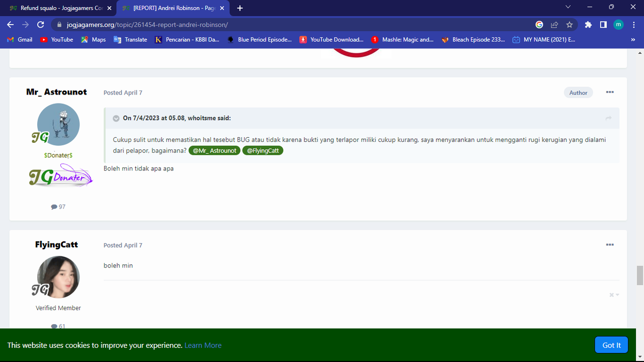Image resolution: width=644 pixels, height=362 pixels.
Task: Open Maps bookmark
Action: 94,39
